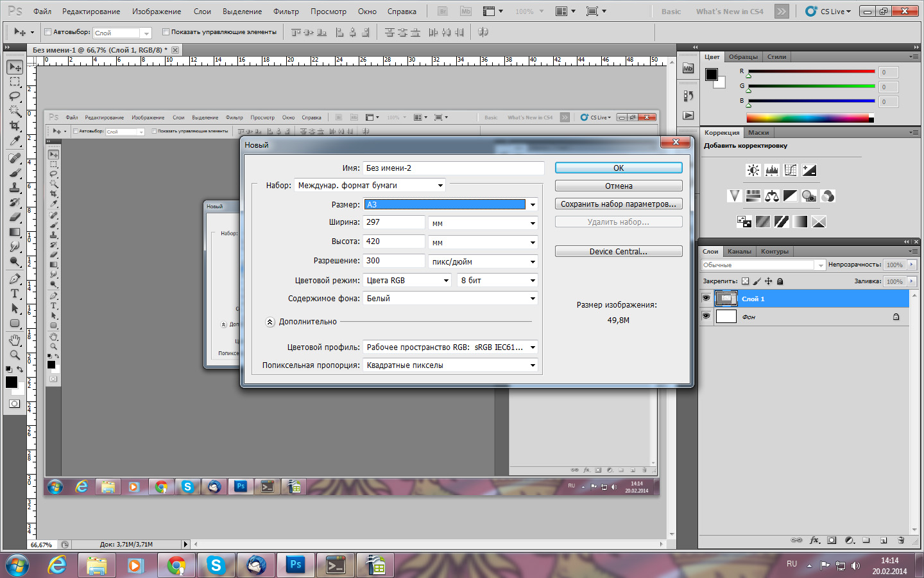The height and width of the screenshot is (578, 924).
Task: Toggle Quick Mask mode icon
Action: click(x=15, y=404)
